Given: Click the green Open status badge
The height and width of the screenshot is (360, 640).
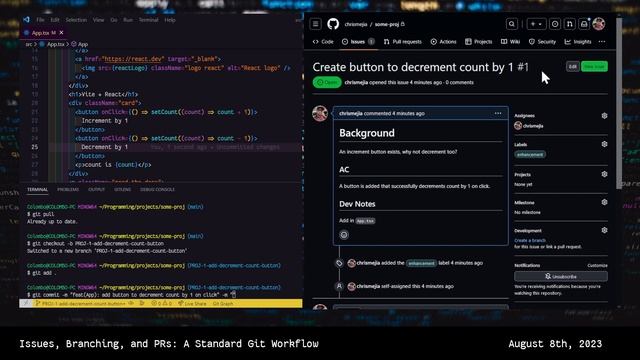Looking at the screenshot, I should pos(327,82).
